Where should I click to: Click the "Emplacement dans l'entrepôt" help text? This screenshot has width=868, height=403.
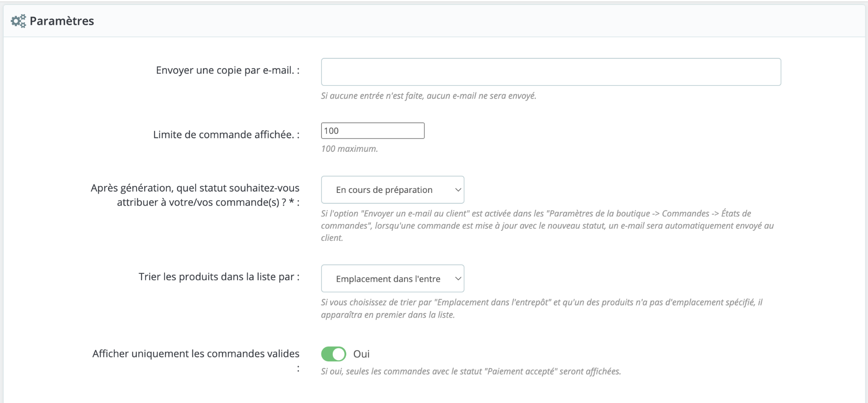tap(542, 309)
